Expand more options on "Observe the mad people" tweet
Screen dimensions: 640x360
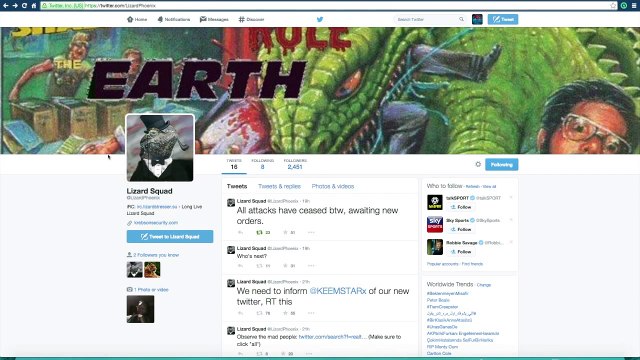[309, 353]
